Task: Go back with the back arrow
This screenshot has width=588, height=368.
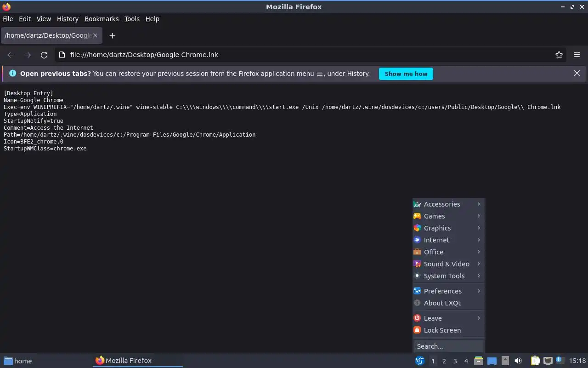Action: 11,55
